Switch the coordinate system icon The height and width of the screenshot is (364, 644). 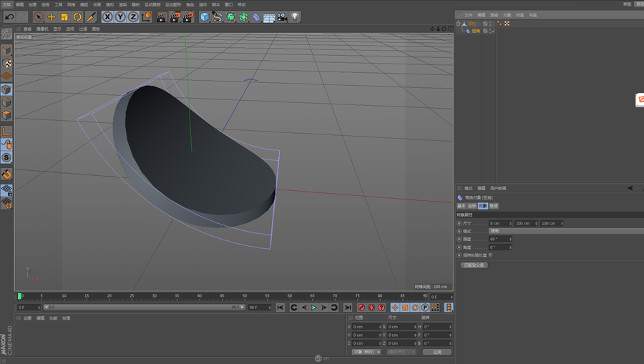(x=146, y=17)
